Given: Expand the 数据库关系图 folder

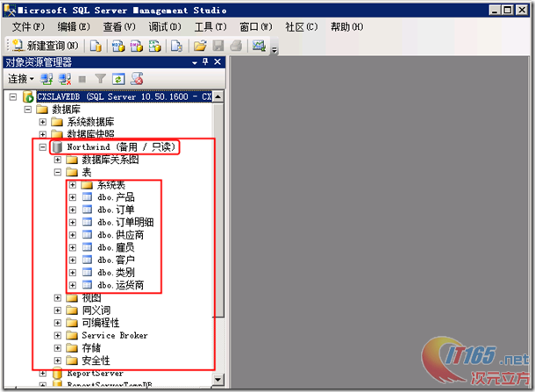Looking at the screenshot, I should pos(58,160).
